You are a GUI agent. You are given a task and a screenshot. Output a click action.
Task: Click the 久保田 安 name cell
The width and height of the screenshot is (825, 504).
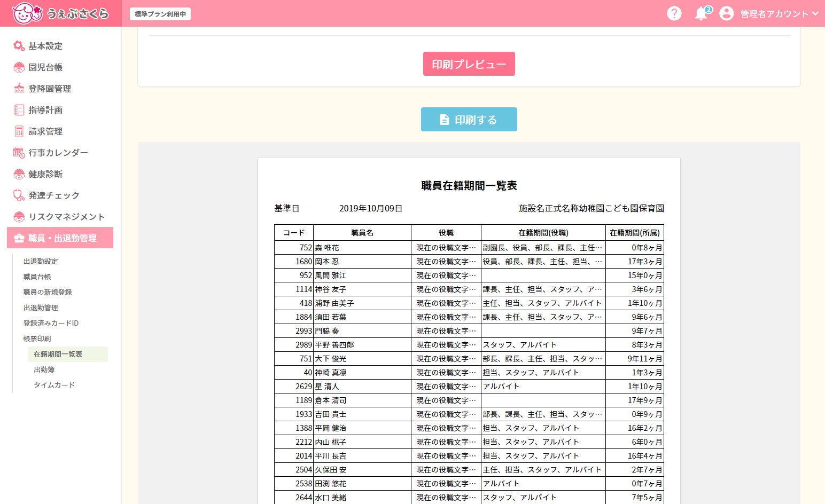tap(362, 470)
